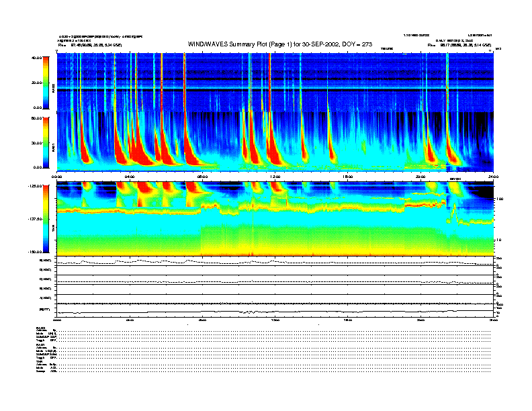532x411 pixels.
Task: Click the 10 tick on TNR right axis
Action: click(x=498, y=240)
